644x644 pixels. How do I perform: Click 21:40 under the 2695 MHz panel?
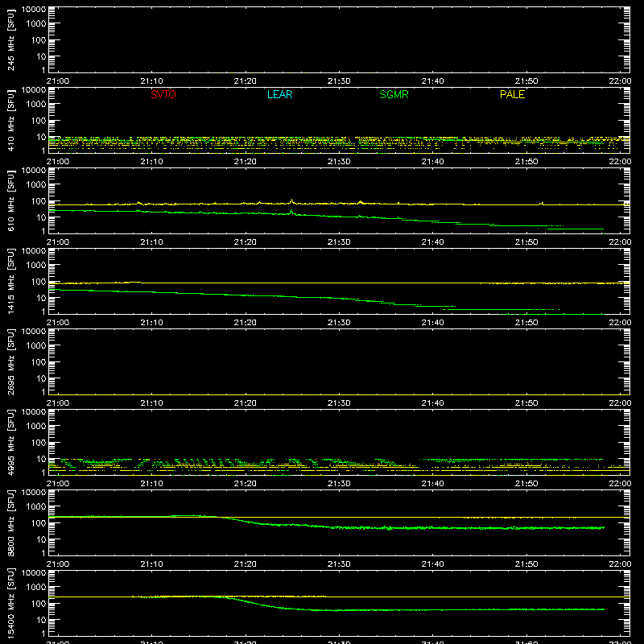tap(432, 403)
